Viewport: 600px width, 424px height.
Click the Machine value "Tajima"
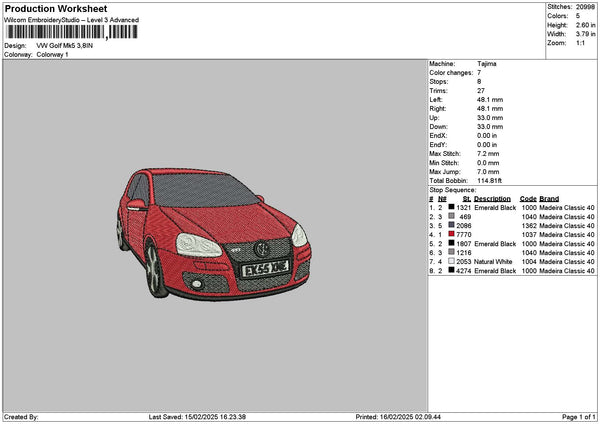[x=487, y=64]
